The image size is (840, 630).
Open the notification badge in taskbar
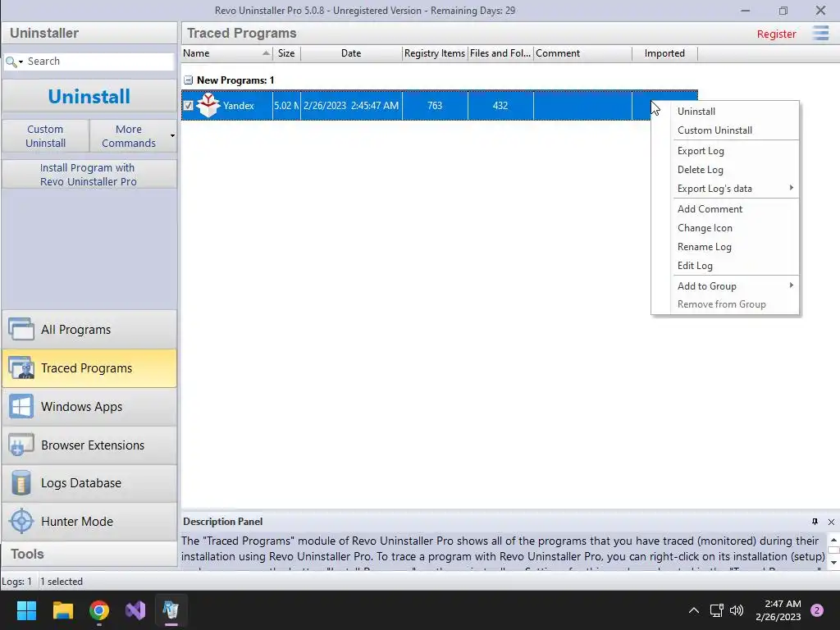click(817, 610)
